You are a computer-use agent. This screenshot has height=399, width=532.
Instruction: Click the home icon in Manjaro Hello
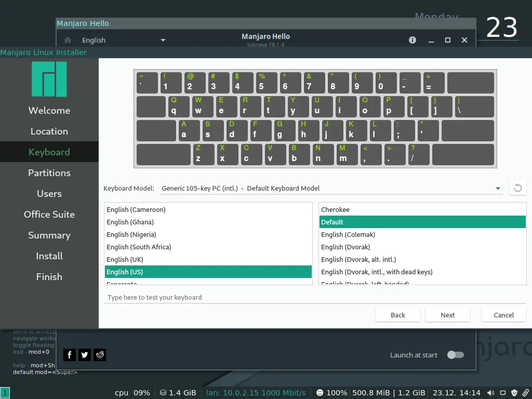(68, 40)
